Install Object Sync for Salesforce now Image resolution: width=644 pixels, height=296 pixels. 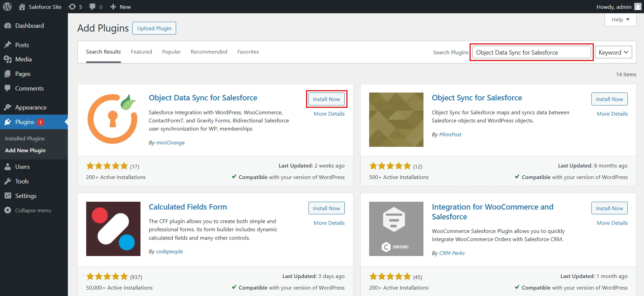(x=609, y=99)
